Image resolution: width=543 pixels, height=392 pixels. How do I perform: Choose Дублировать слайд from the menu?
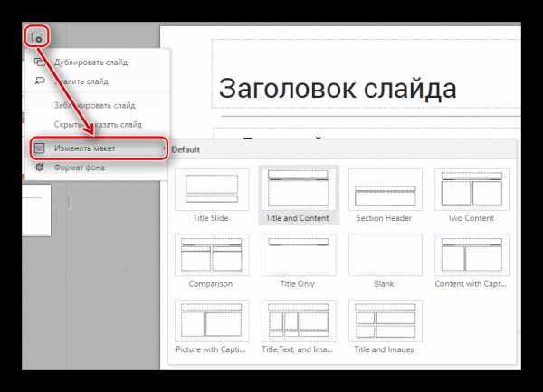click(98, 62)
